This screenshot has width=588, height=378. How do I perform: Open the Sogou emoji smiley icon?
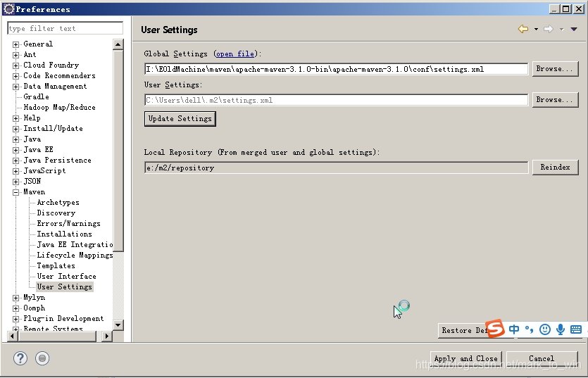[x=545, y=329]
